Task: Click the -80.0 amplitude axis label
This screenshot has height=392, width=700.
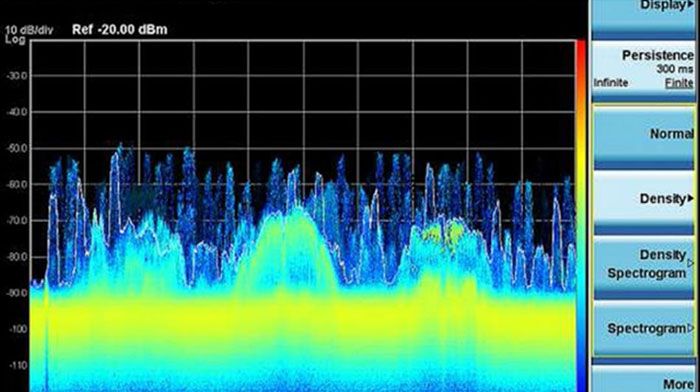Action: [17, 257]
